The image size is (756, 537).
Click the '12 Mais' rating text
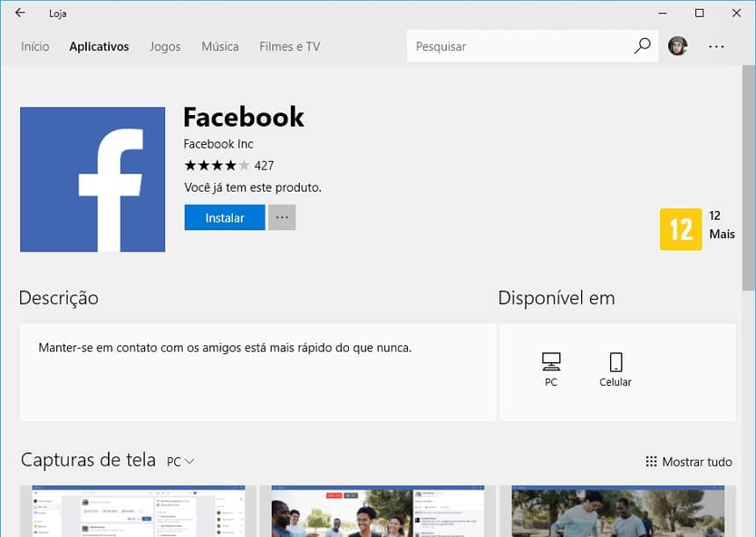pyautogui.click(x=722, y=225)
